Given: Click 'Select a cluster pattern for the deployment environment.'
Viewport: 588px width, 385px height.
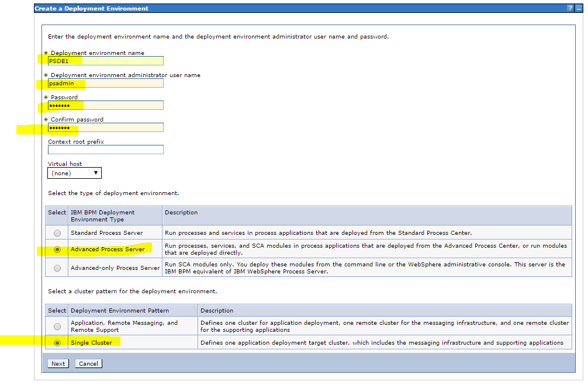Looking at the screenshot, I should click(x=132, y=292).
